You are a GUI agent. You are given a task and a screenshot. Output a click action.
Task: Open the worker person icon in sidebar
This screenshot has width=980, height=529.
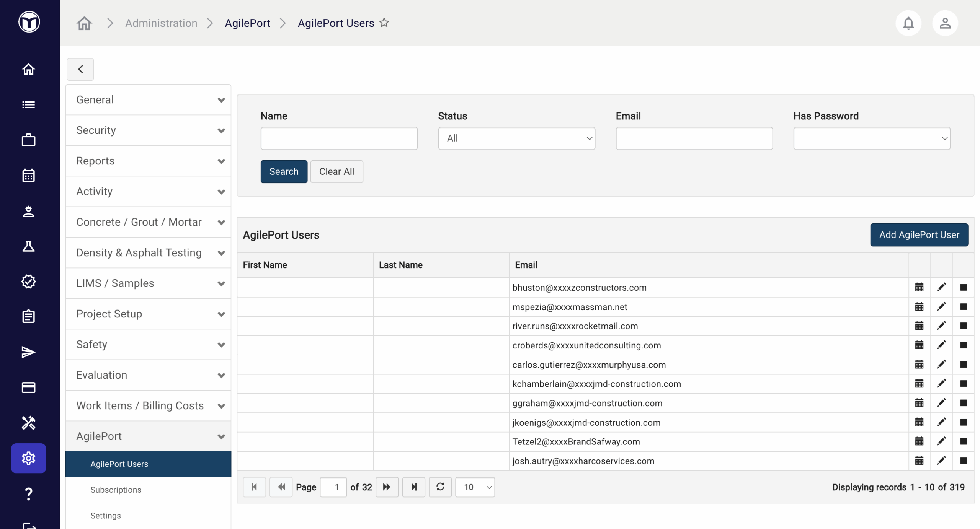click(x=28, y=211)
